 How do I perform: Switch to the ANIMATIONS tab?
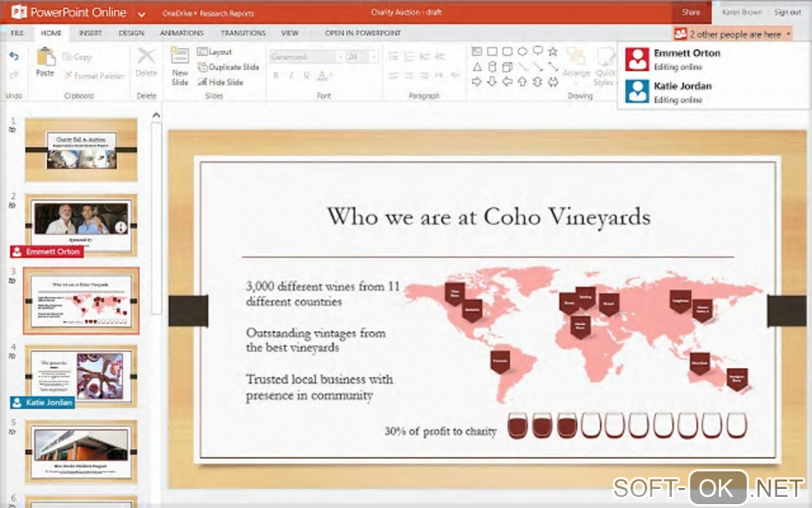click(182, 33)
